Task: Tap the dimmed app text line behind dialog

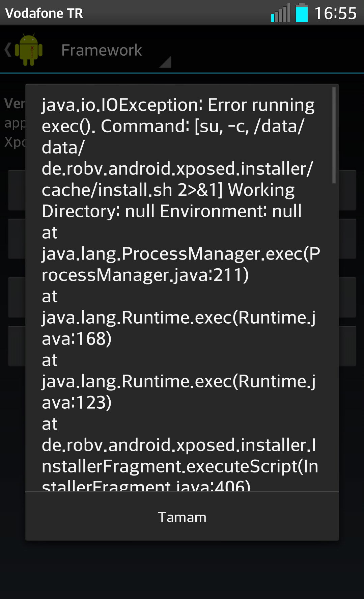Action: 15,123
